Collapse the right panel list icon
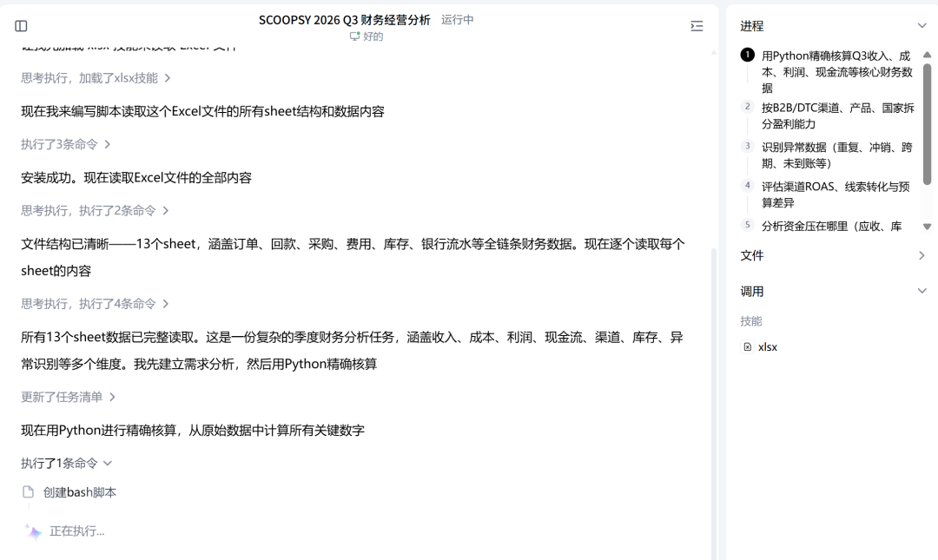This screenshot has height=560, width=938. pyautogui.click(x=697, y=26)
